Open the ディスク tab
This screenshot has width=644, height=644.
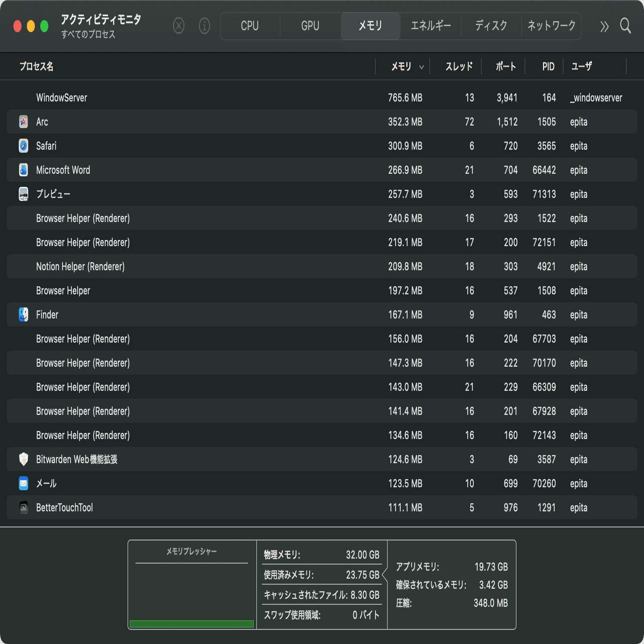click(491, 26)
